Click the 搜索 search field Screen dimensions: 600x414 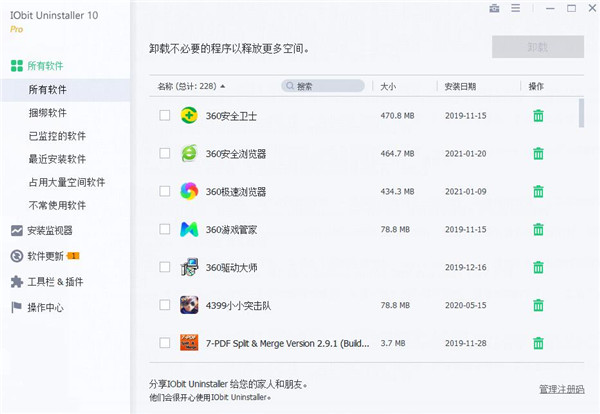point(323,86)
